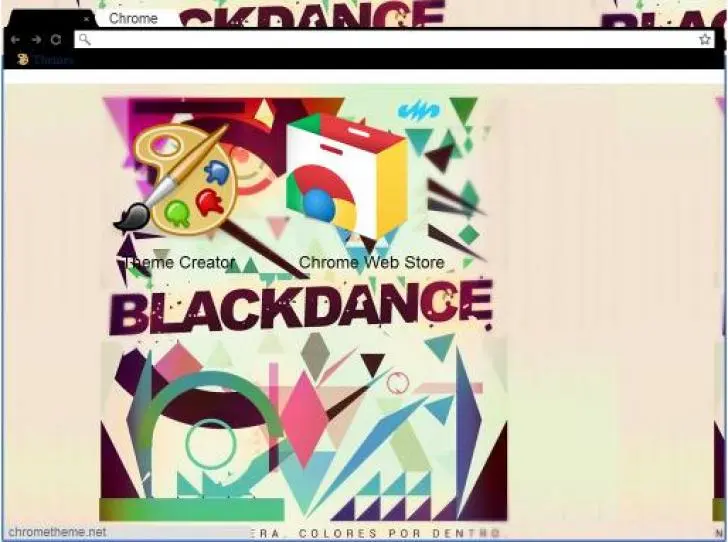The image size is (728, 542).
Task: Click the green ring shape in the artwork
Action: point(212,420)
